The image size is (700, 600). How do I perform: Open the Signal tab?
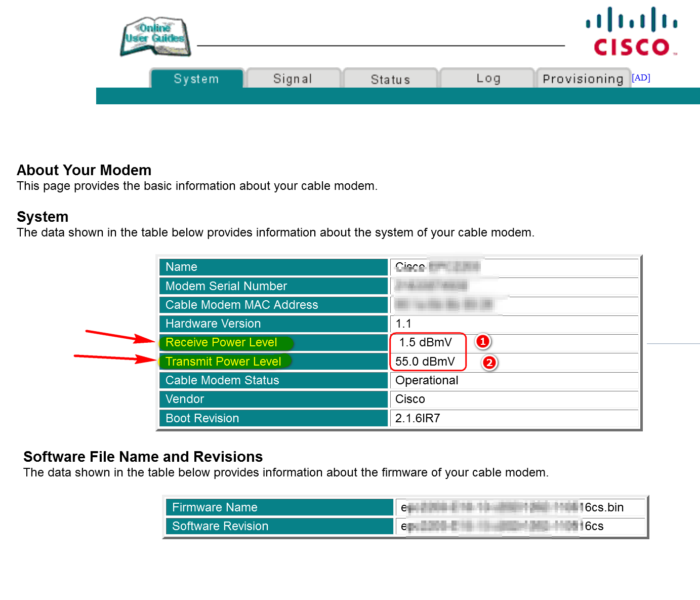(x=293, y=79)
